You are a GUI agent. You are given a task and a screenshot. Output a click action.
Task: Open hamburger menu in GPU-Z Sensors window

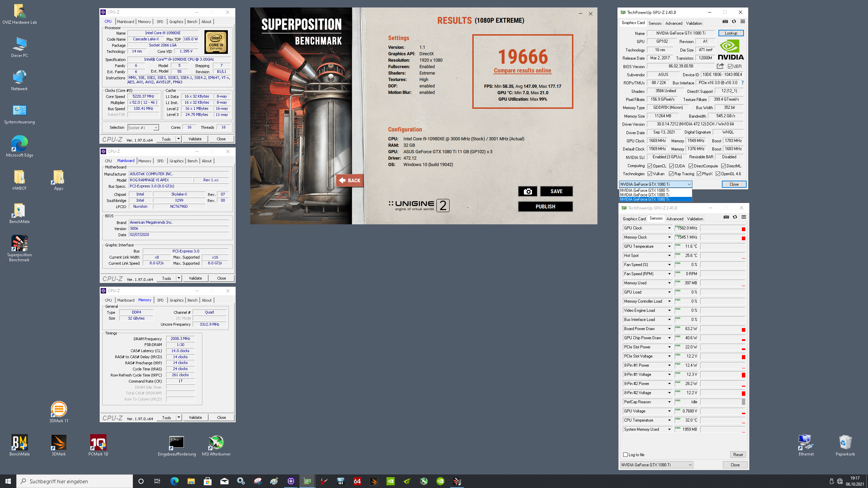tap(744, 217)
